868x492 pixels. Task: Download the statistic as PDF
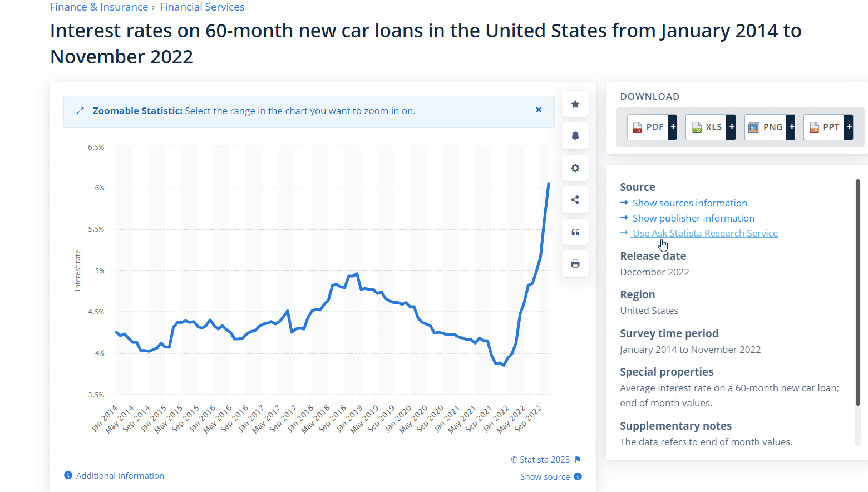648,127
